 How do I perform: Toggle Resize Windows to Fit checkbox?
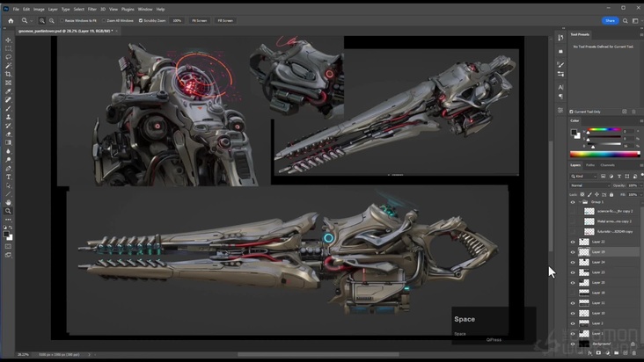[x=62, y=20]
